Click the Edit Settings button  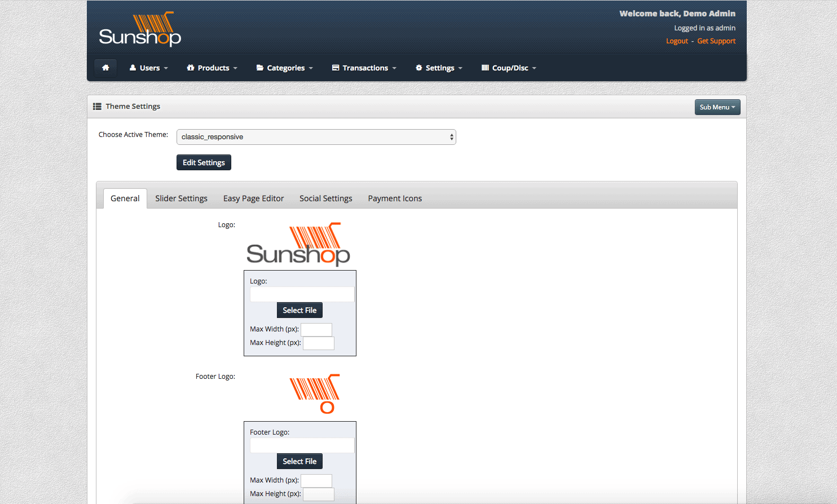(x=204, y=162)
